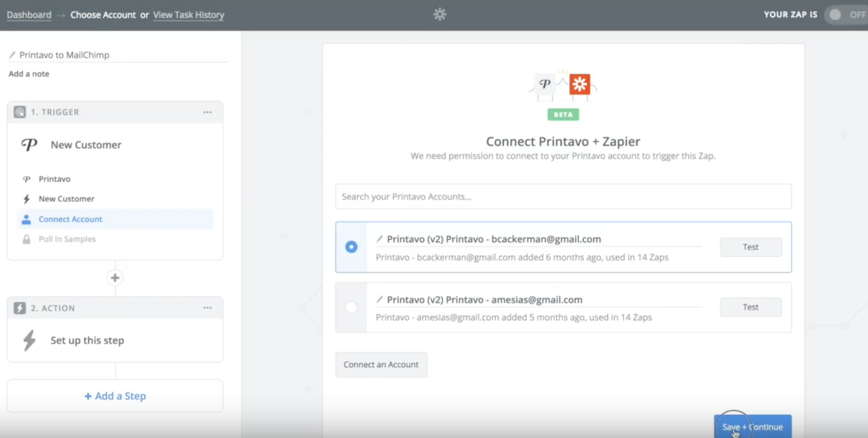Viewport: 868px width, 438px height.
Task: Click the lightning icon in Set up this step
Action: click(29, 340)
